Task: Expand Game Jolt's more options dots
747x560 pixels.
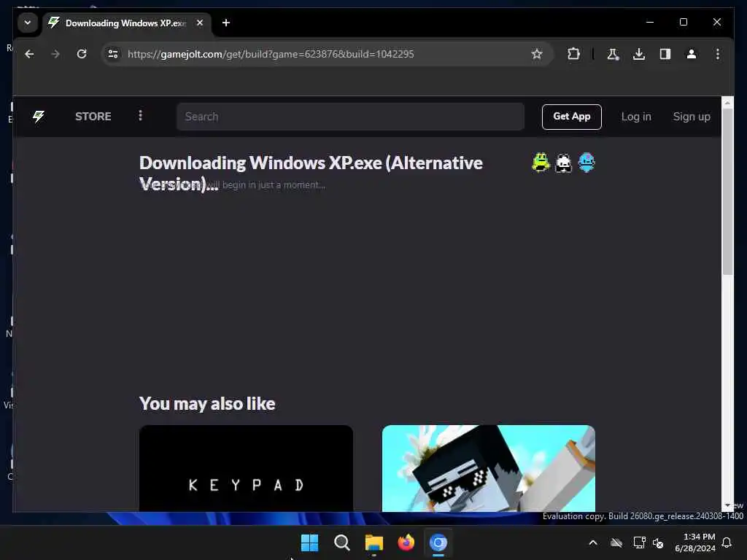Action: coord(140,116)
